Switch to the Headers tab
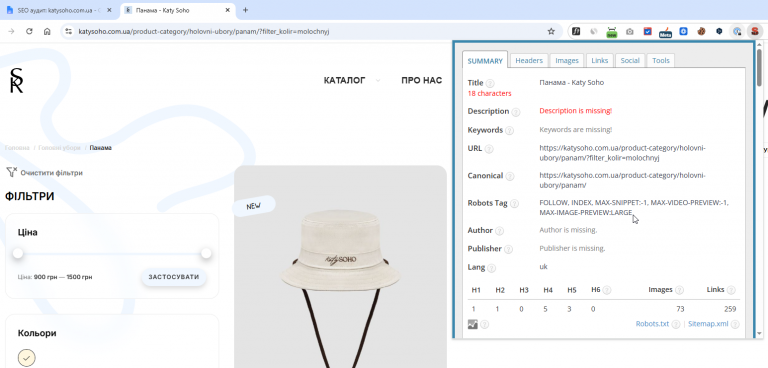The width and height of the screenshot is (768, 368). [x=529, y=60]
